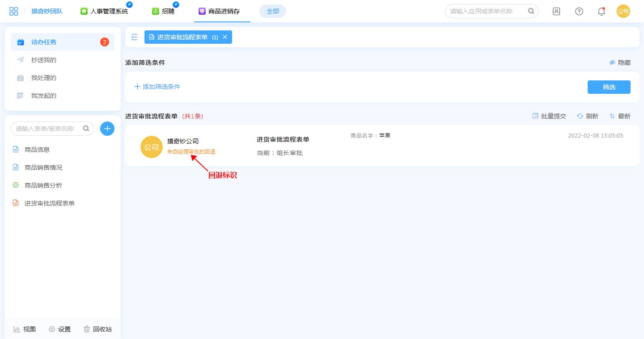This screenshot has height=339, width=644.
Task: Show 全部 applications
Action: click(x=273, y=11)
